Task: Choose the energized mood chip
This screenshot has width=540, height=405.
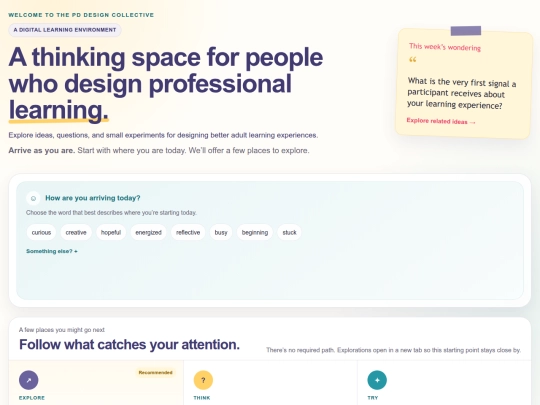Action: click(x=148, y=232)
